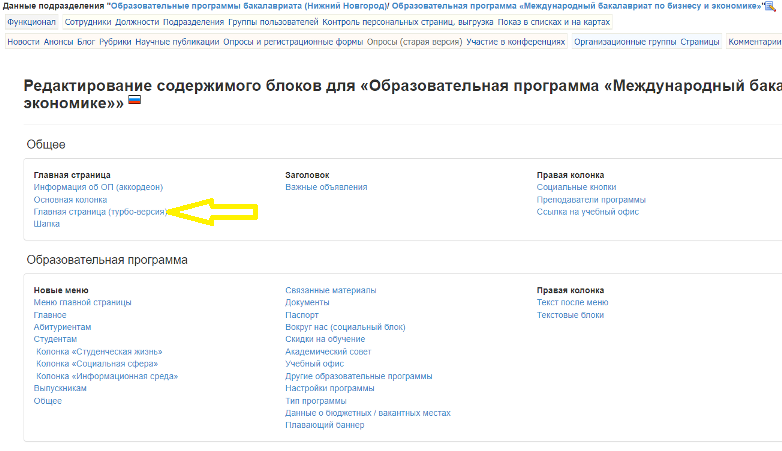The width and height of the screenshot is (782, 451).
Task: Open Колонка «Студенческая жизнь»
Action: pos(99,352)
